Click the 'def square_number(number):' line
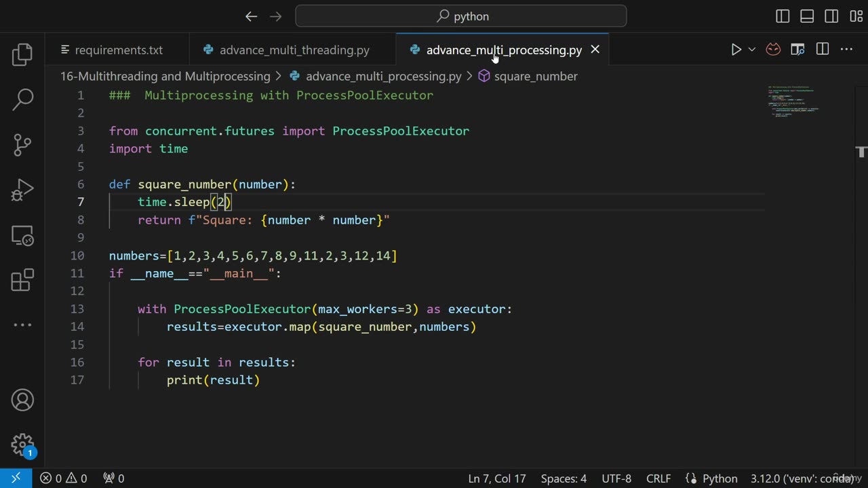 202,184
